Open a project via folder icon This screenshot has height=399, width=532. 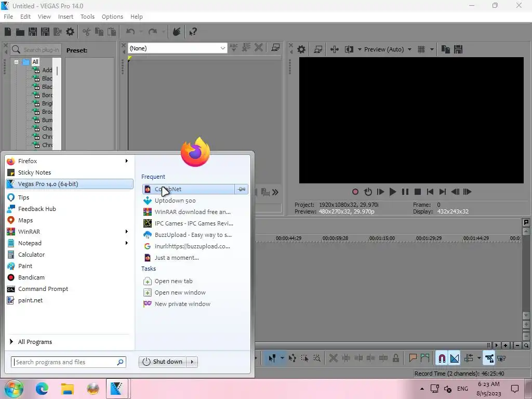(x=20, y=32)
